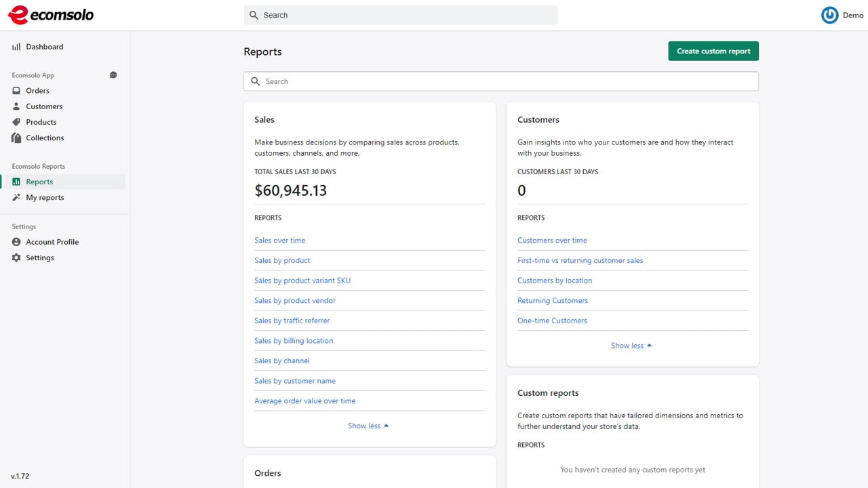
Task: Click the Collections icon in sidebar
Action: pos(16,138)
